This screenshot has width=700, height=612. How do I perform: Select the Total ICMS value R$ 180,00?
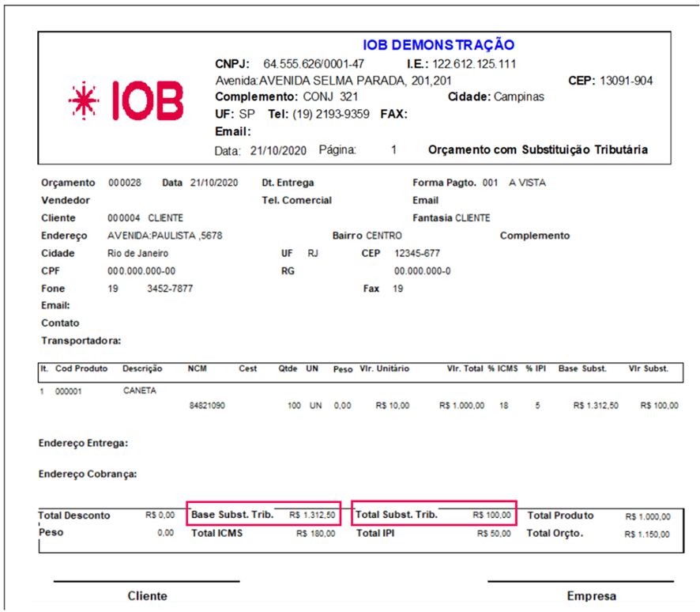point(315,534)
